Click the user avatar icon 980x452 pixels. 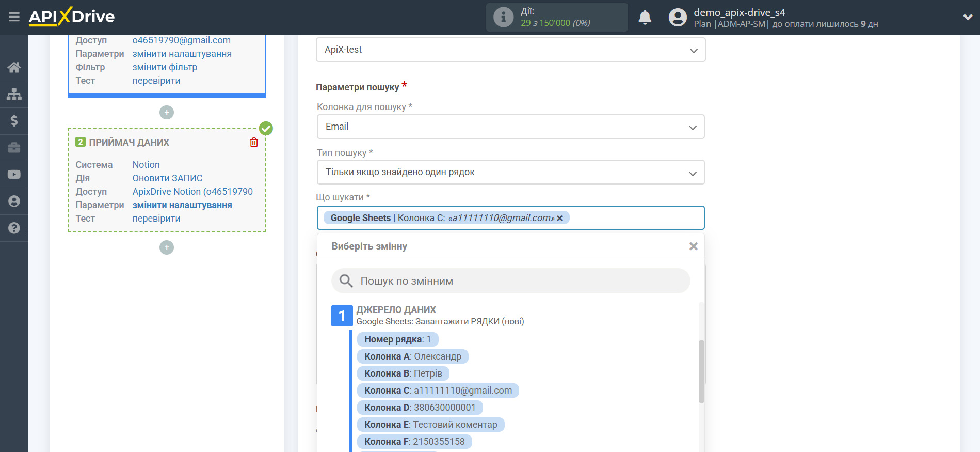[x=678, y=18]
